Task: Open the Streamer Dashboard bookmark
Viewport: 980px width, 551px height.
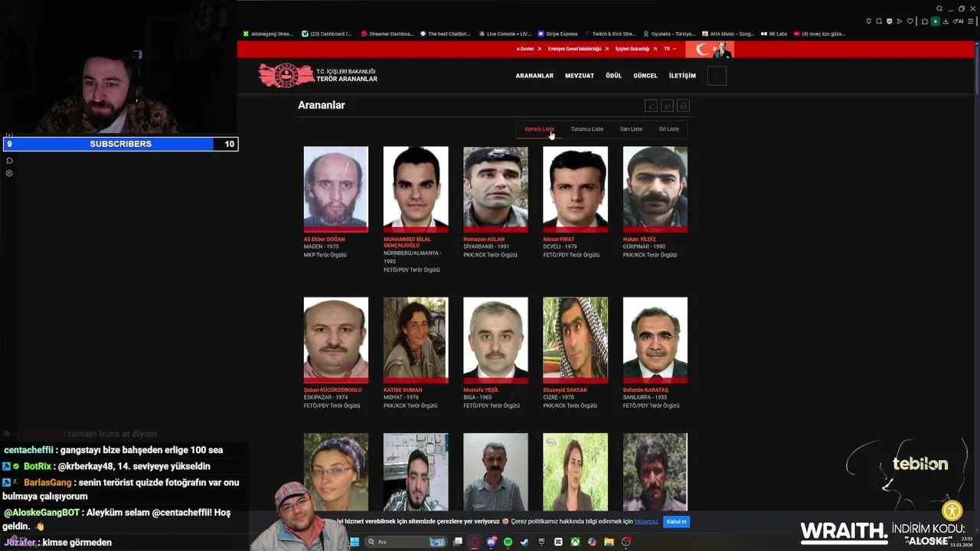Action: [387, 34]
